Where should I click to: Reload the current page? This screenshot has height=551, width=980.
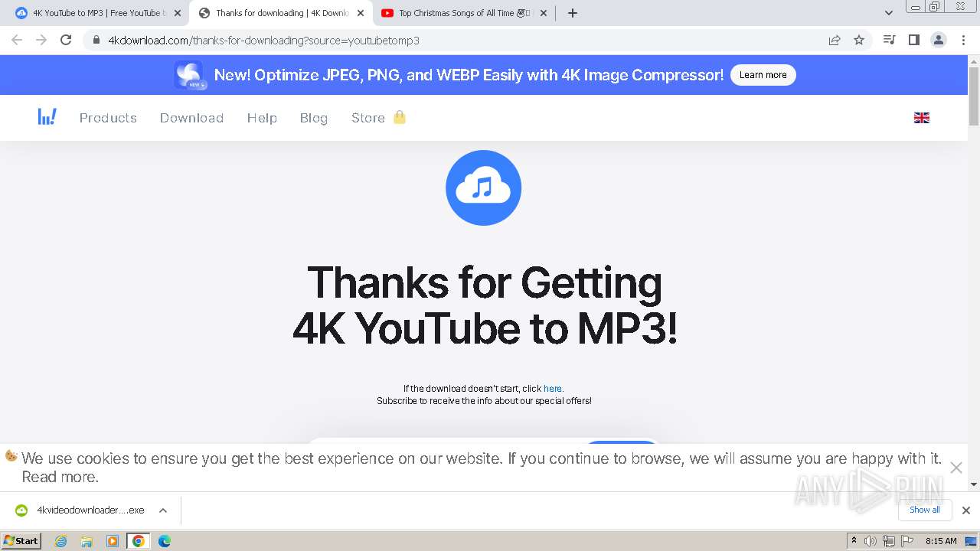pos(66,40)
